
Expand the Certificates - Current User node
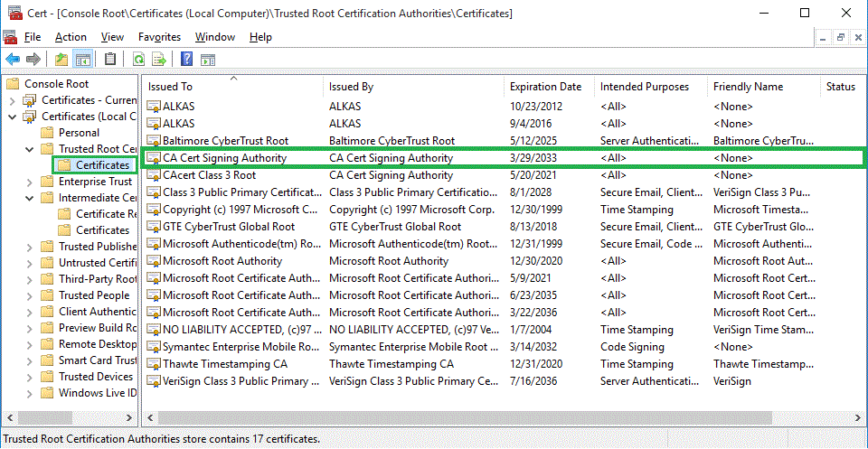pyautogui.click(x=13, y=100)
